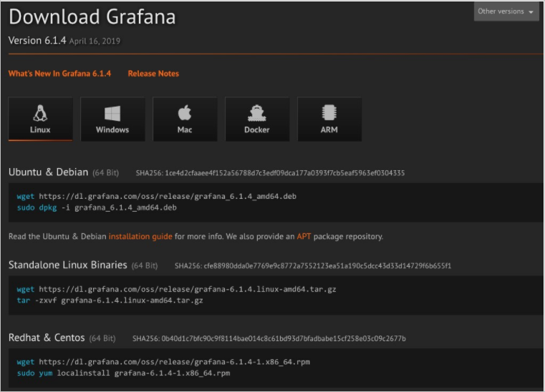The height and width of the screenshot is (392, 545).
Task: Click the Version 6.1.4 text
Action: pyautogui.click(x=37, y=41)
